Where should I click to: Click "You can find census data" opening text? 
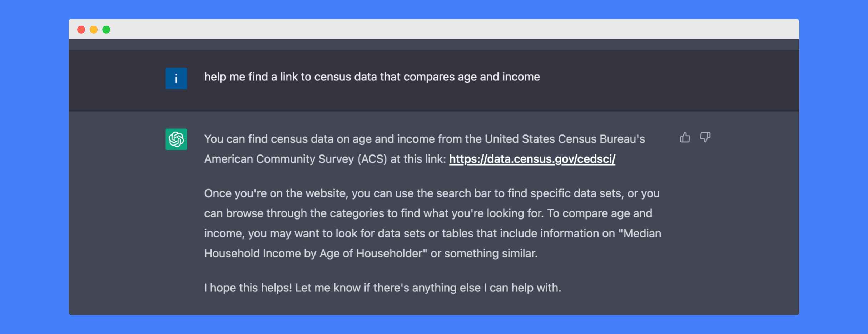tap(256, 139)
